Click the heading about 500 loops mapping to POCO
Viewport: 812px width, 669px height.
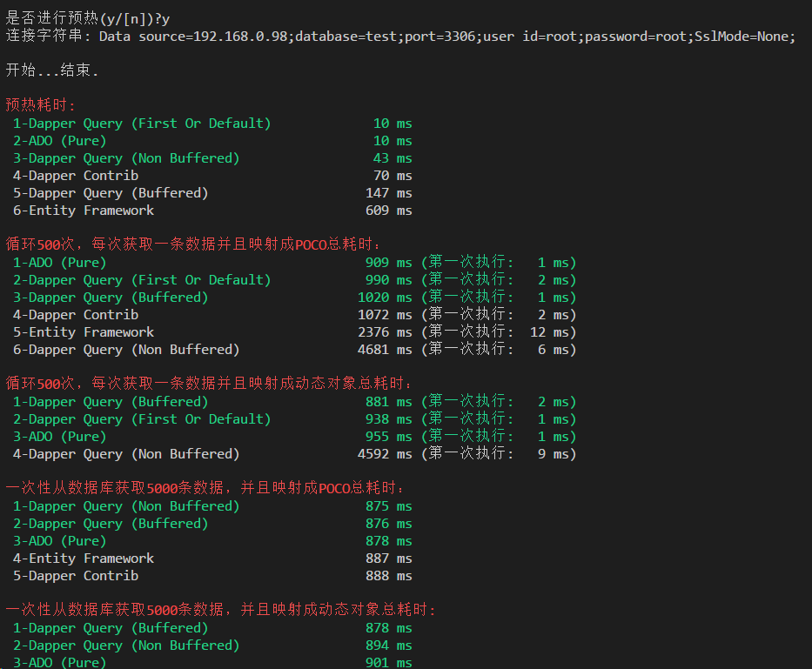(193, 244)
